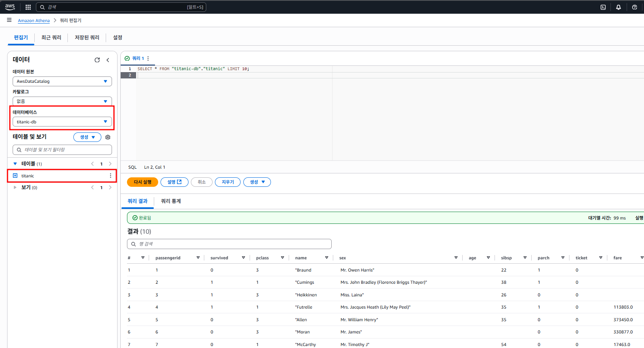Open the database dropdown titanic-db
644x348 pixels.
coord(62,122)
